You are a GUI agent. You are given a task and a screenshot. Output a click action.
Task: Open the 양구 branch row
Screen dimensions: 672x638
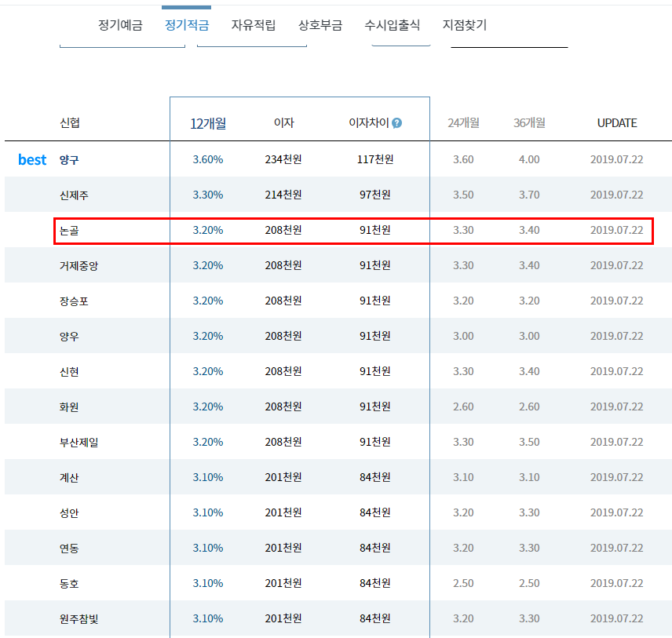tap(338, 159)
